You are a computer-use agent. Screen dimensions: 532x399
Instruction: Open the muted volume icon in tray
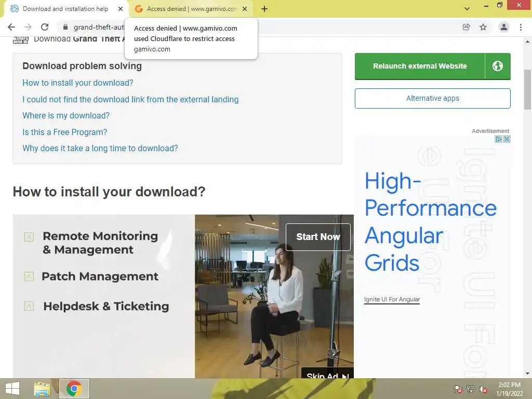pyautogui.click(x=483, y=389)
